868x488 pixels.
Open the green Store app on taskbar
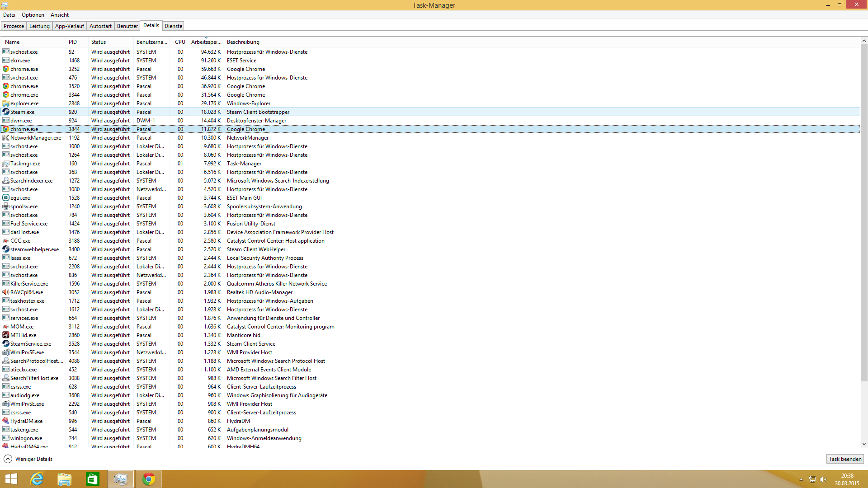pyautogui.click(x=93, y=479)
